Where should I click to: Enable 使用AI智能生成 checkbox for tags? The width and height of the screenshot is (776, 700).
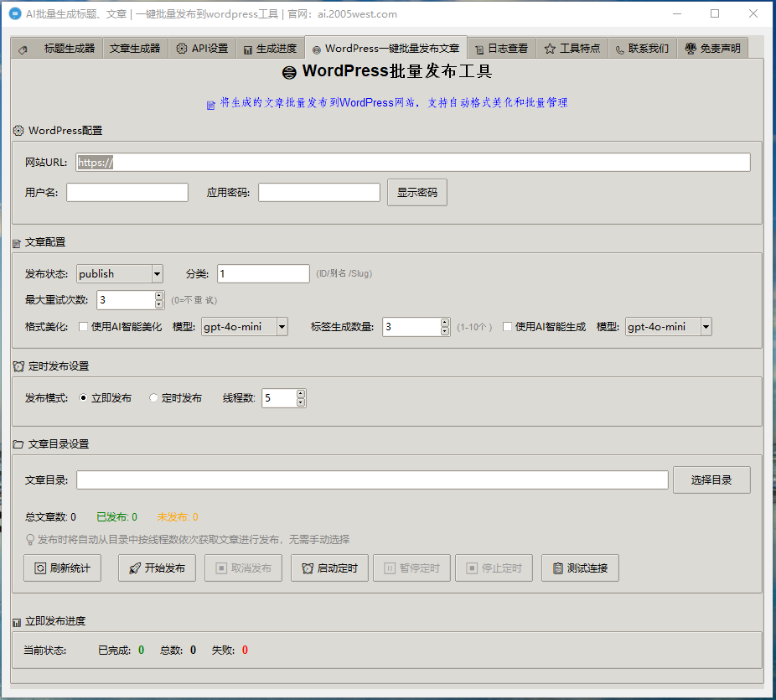point(507,327)
